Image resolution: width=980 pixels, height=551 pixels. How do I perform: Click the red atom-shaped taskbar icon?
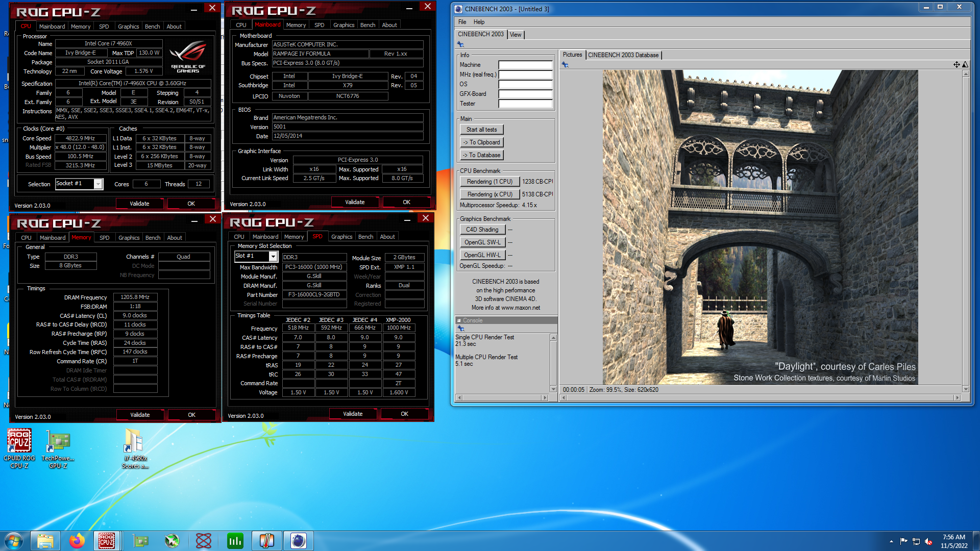(204, 541)
